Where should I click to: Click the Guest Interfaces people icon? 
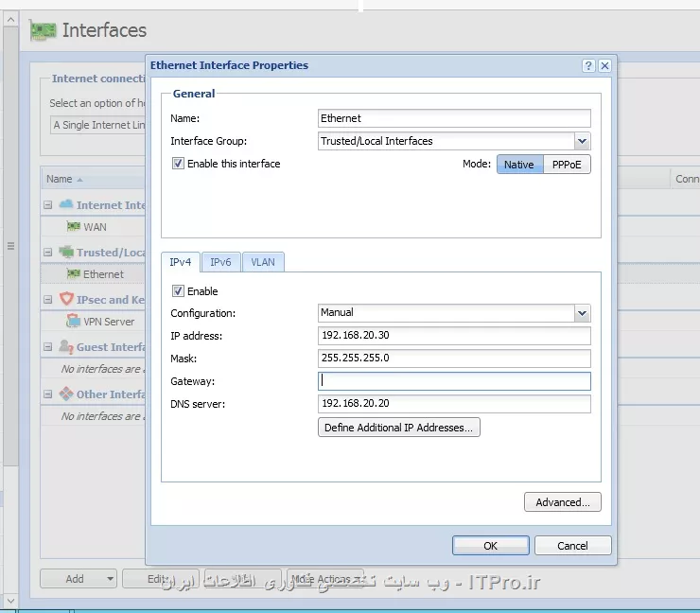point(66,346)
